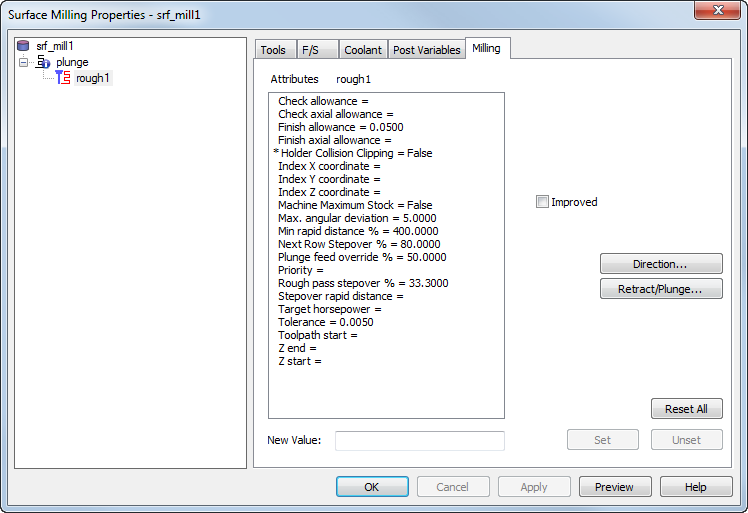Select Min rapid distance % = 400.0000
This screenshot has width=748, height=513.
358,231
